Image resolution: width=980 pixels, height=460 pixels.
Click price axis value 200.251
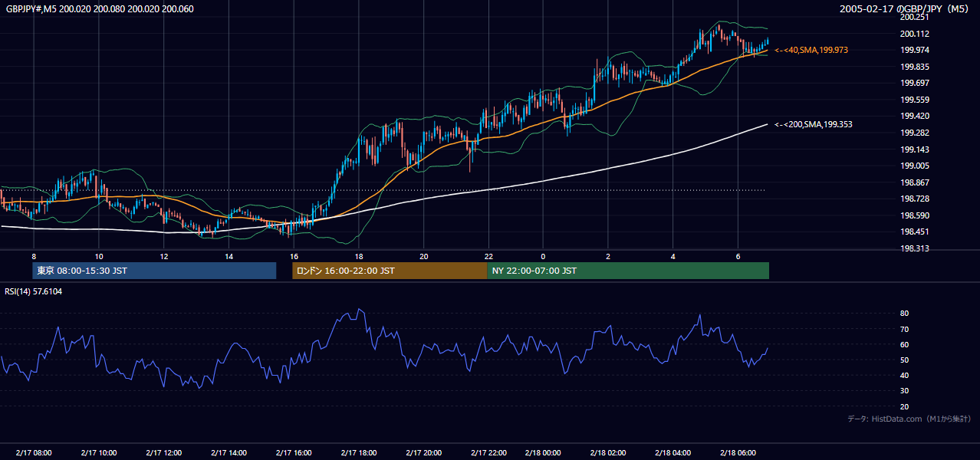pyautogui.click(x=915, y=17)
